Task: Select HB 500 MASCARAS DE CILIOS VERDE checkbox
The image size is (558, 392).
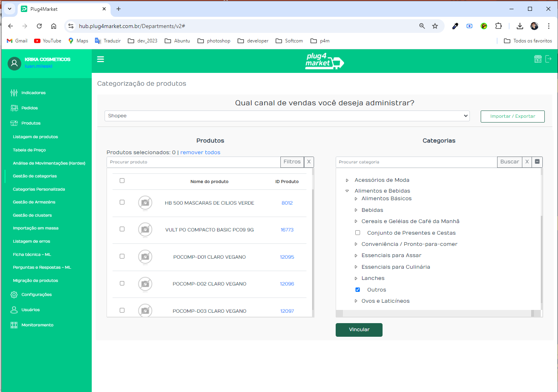Action: 122,202
